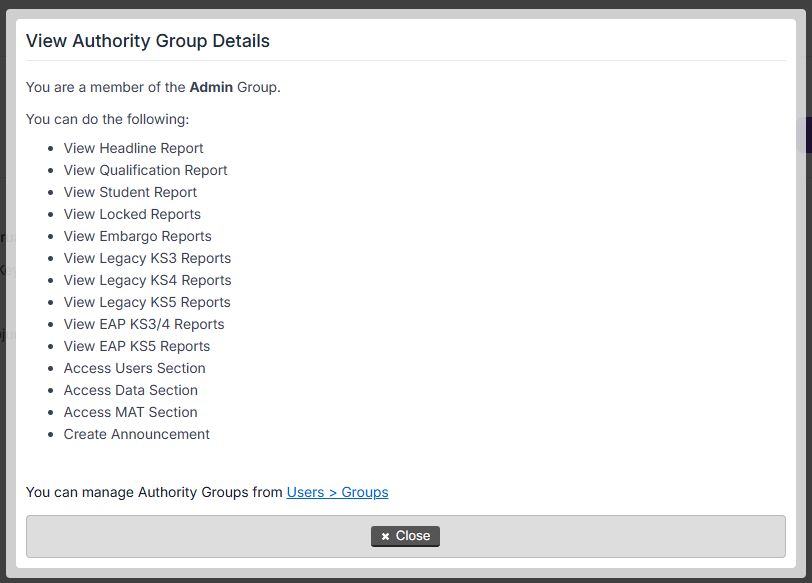Click the View Legacy KS4 Reports entry

pyautogui.click(x=147, y=280)
